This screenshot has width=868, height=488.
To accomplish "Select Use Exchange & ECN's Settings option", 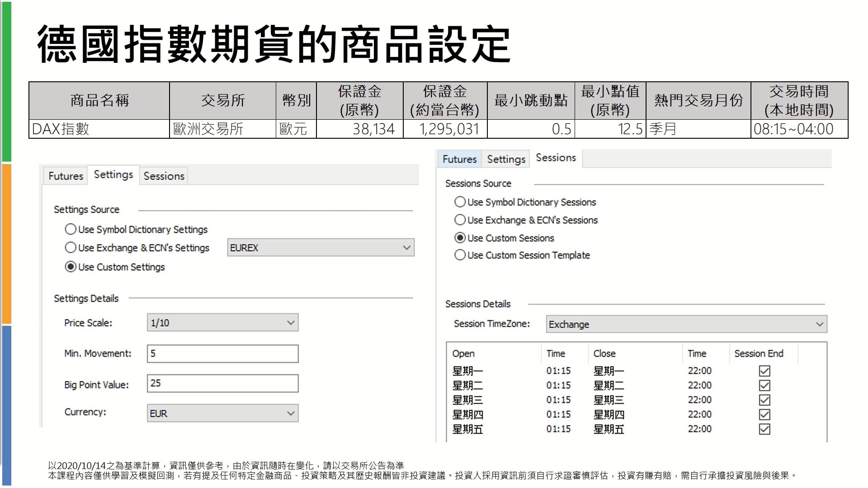I will coord(71,248).
